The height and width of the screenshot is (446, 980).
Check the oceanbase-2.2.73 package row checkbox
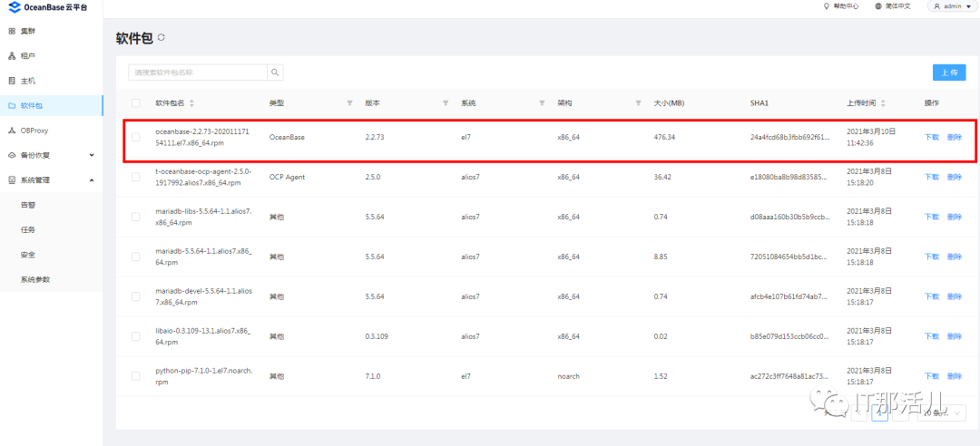click(136, 138)
